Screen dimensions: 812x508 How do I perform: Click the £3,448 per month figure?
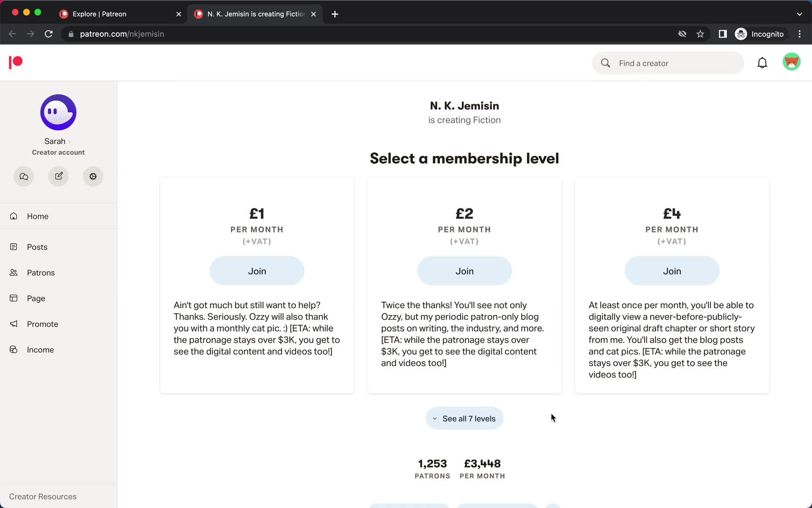pyautogui.click(x=482, y=464)
